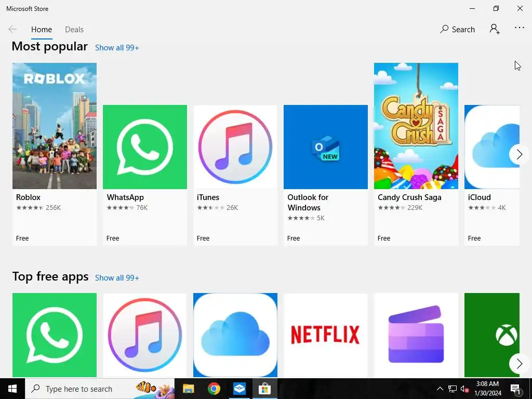Open the blue box app on taskbar

tap(239, 389)
